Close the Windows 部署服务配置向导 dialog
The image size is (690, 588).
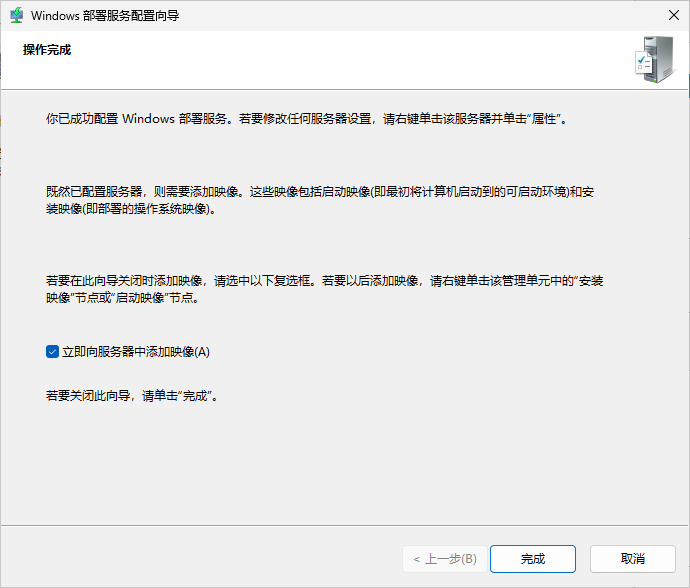pyautogui.click(x=673, y=15)
